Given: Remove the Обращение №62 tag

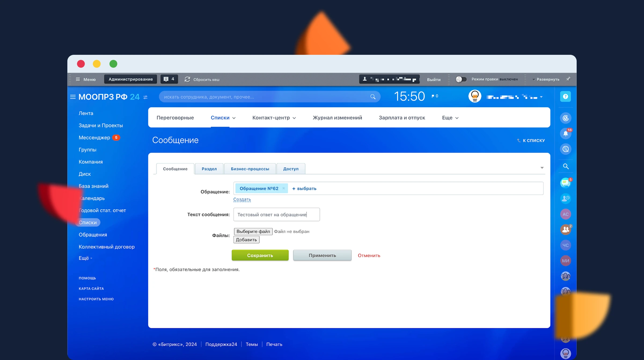Looking at the screenshot, I should [x=283, y=188].
